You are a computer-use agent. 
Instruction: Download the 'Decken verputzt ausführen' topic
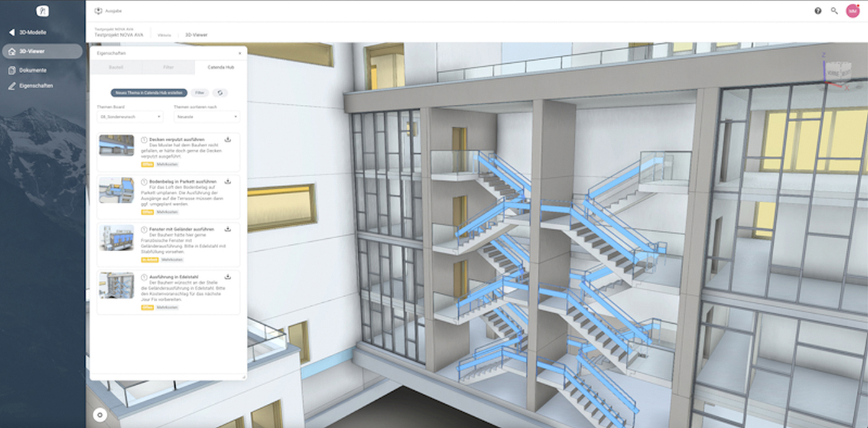228,139
